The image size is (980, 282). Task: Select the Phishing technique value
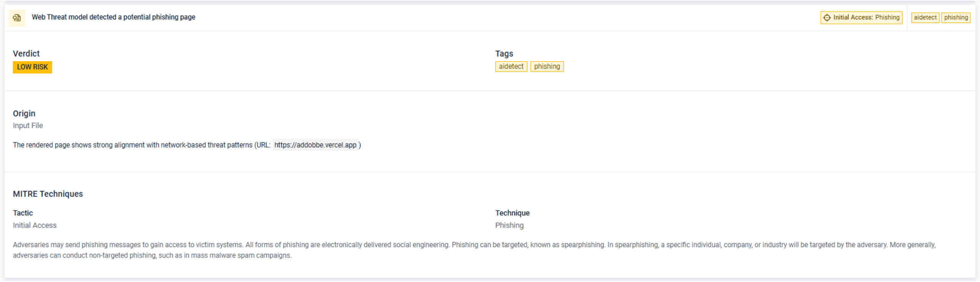coord(509,225)
